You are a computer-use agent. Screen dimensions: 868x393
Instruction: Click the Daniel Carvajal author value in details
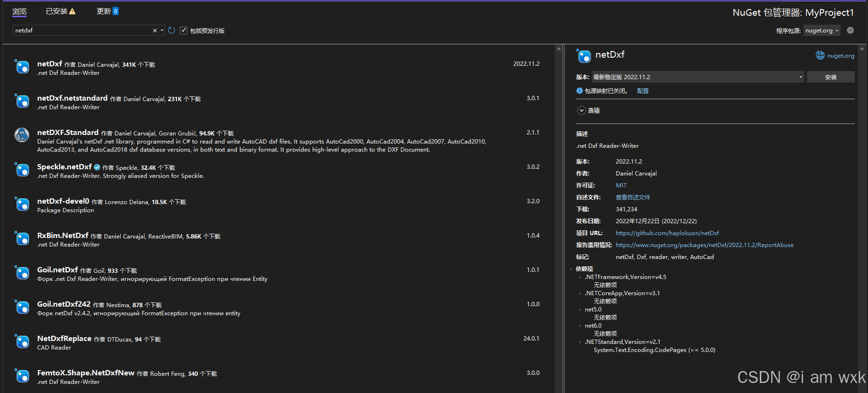click(636, 174)
